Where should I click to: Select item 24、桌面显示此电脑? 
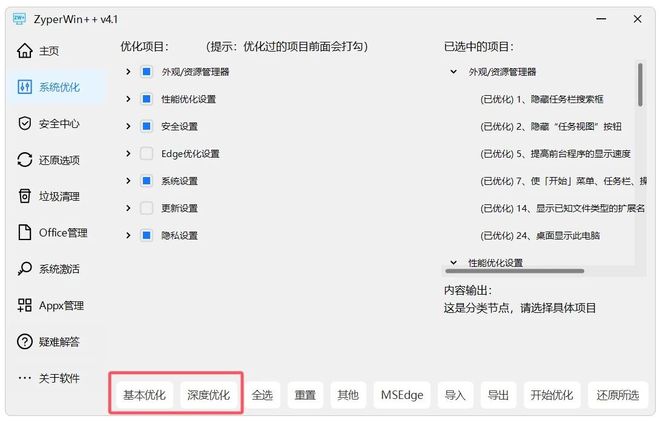[x=540, y=236]
